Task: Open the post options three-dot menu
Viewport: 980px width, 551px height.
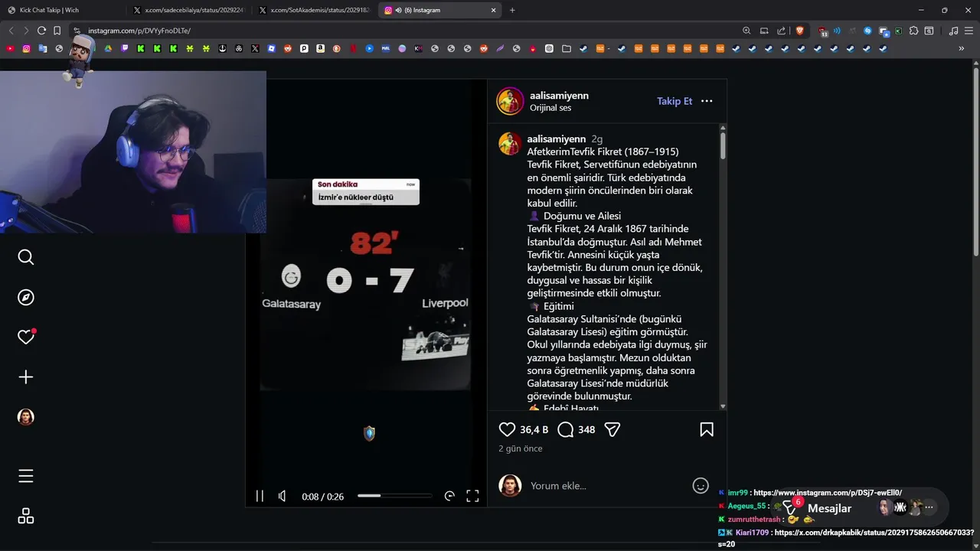Action: pos(707,101)
